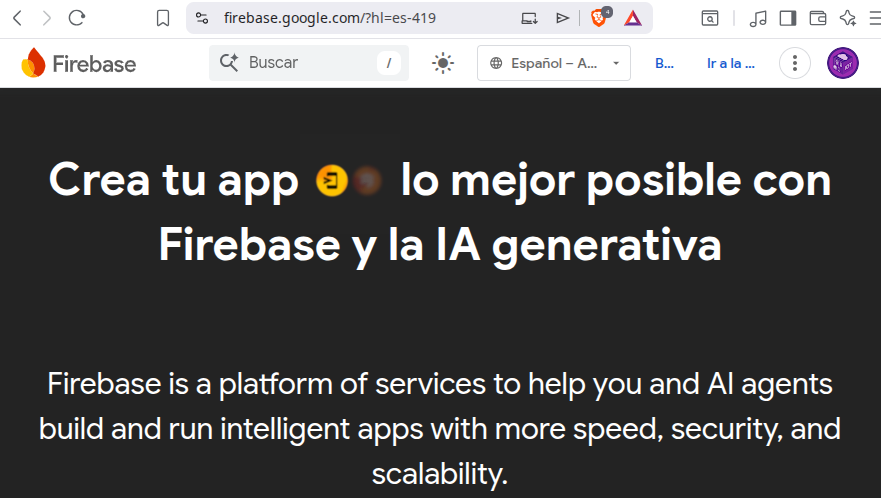
Task: Click the 'Firebase y la IA generativa' heading
Action: tap(440, 245)
